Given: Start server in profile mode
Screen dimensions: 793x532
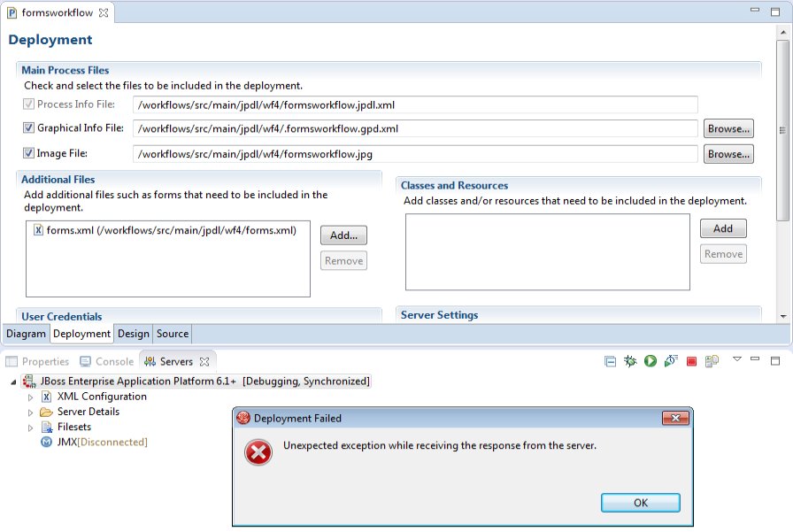Looking at the screenshot, I should tap(671, 361).
